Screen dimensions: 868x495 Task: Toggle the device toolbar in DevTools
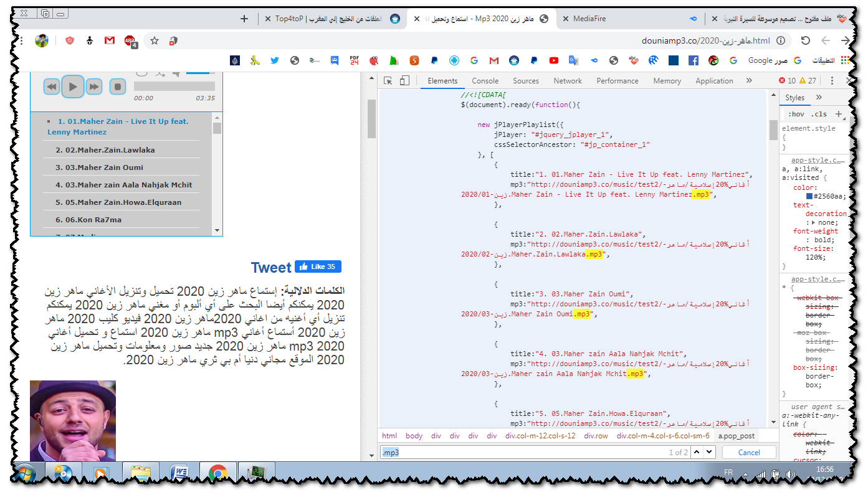(404, 81)
